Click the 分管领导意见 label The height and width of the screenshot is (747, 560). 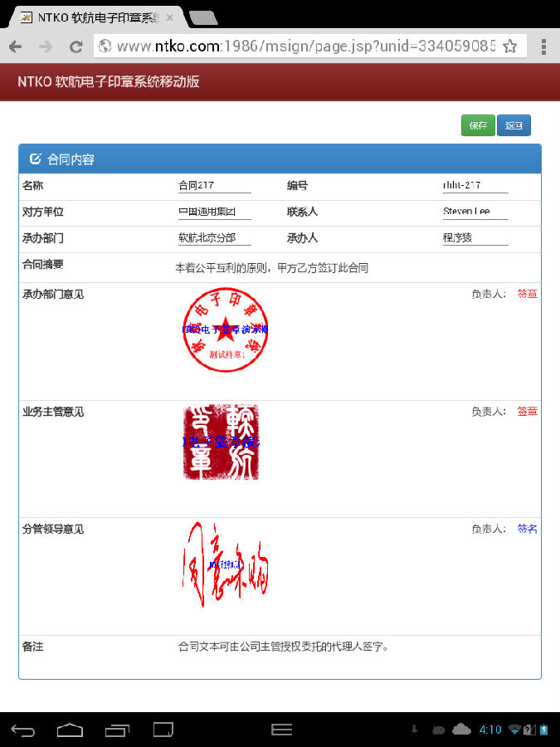(x=53, y=530)
